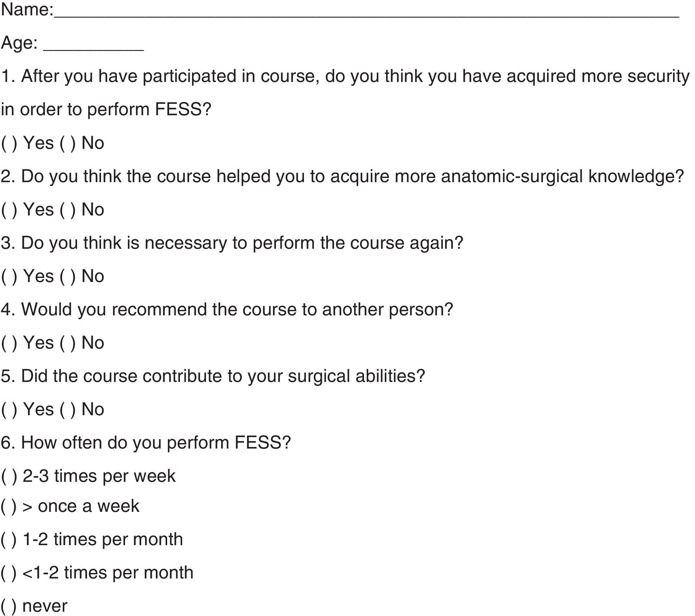Screen dimensions: 695x616
Task: Click the Age input line
Action: (x=93, y=47)
